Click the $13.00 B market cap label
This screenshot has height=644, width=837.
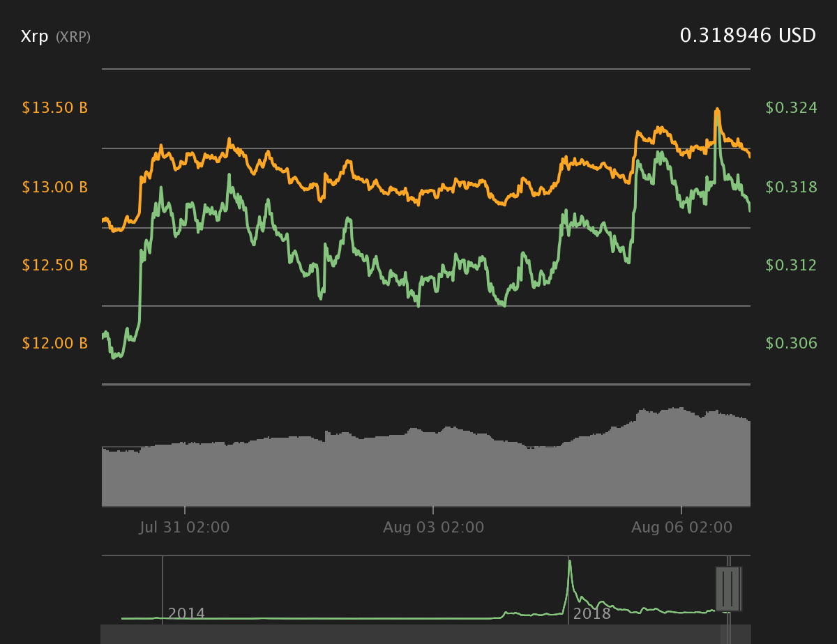point(55,187)
